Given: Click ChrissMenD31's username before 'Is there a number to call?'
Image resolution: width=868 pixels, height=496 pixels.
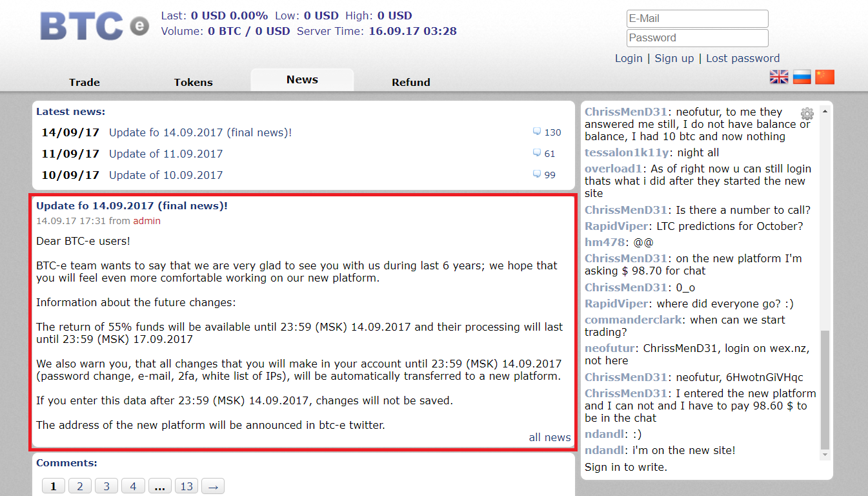Looking at the screenshot, I should point(626,210).
